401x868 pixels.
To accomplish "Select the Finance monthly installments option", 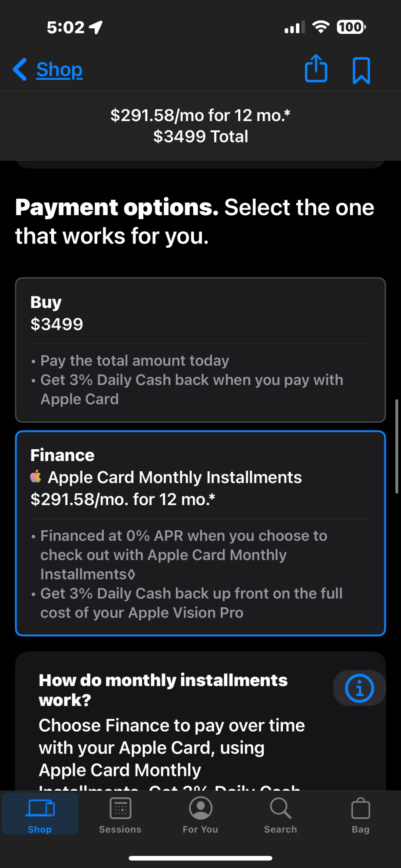I will [x=200, y=533].
